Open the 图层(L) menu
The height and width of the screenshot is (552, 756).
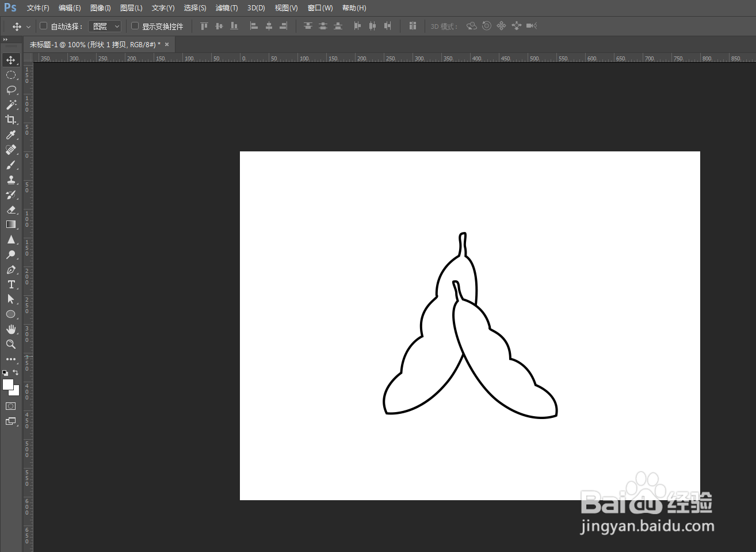pyautogui.click(x=131, y=8)
